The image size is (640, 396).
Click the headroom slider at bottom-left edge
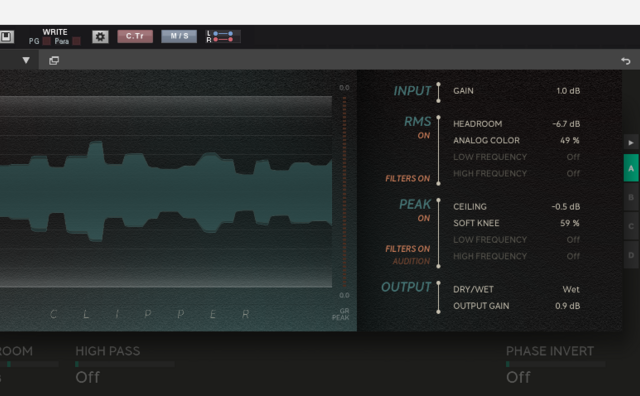[x=29, y=364]
